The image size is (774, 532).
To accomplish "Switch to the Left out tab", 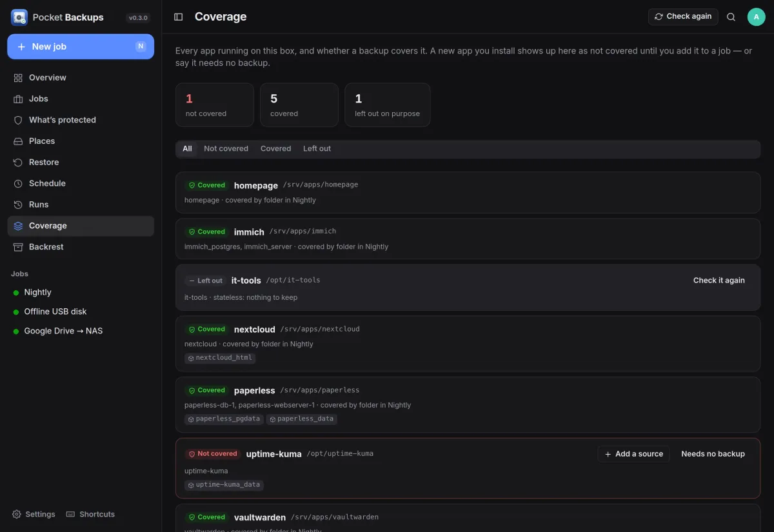I will [x=317, y=148].
